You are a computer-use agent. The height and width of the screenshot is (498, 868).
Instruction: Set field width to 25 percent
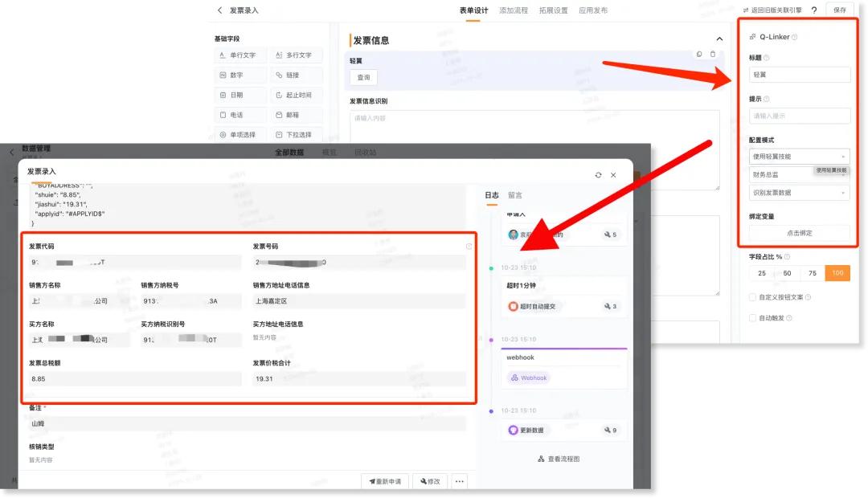pyautogui.click(x=762, y=273)
